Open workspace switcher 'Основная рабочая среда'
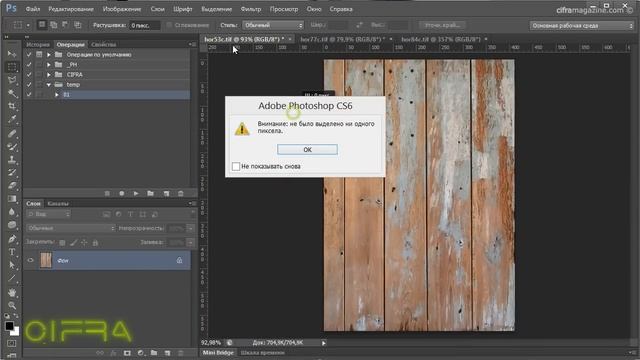 pos(582,26)
